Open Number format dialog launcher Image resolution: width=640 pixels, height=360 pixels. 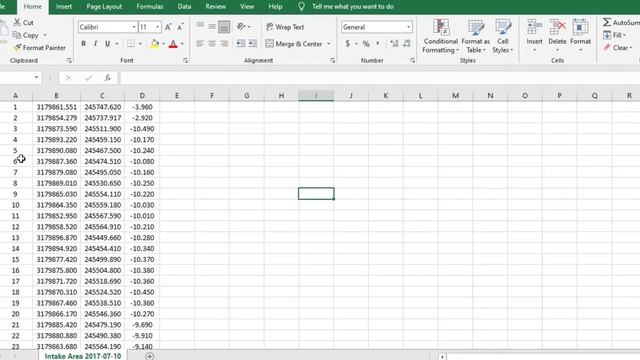click(412, 60)
